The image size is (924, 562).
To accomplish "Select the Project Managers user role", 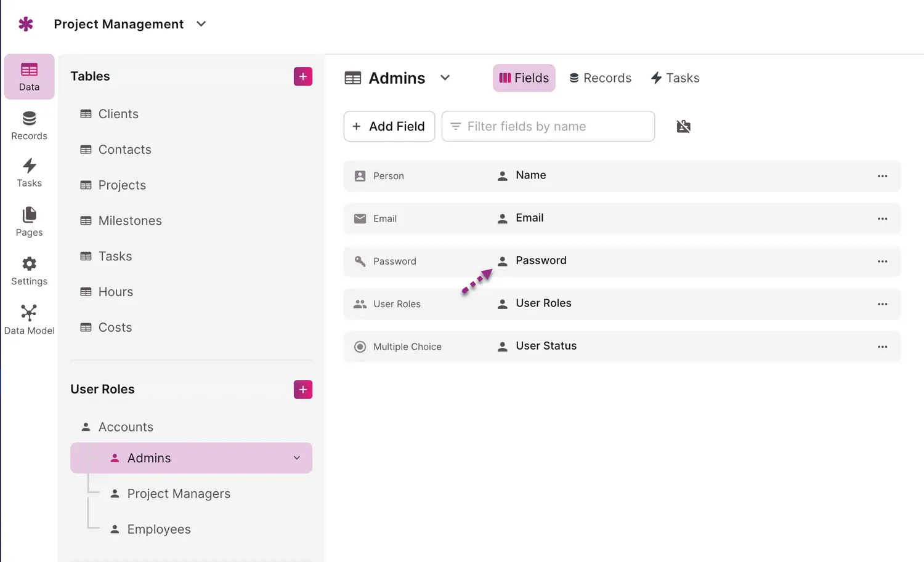I will coord(179,494).
